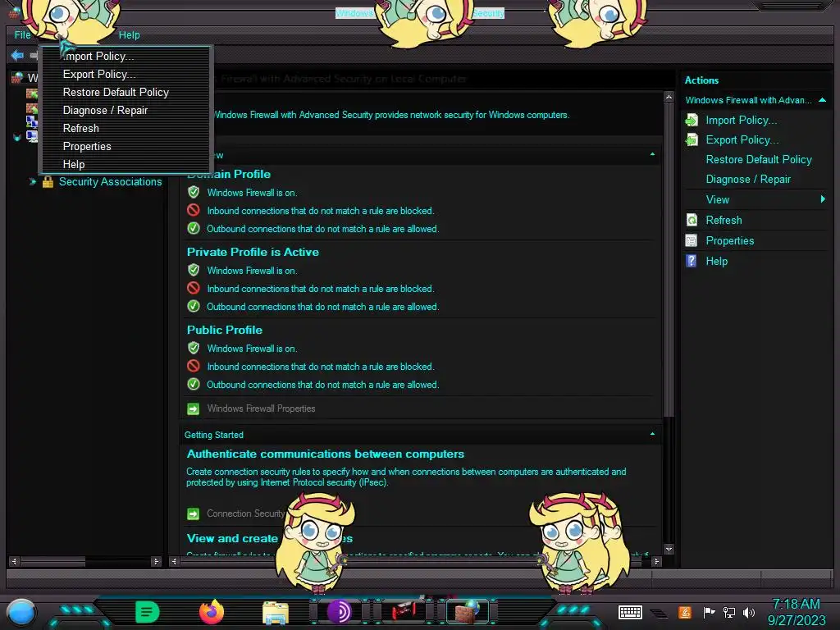Click the Export Policy... action in the Actions pane
Viewport: 840px width, 630px height.
(742, 139)
